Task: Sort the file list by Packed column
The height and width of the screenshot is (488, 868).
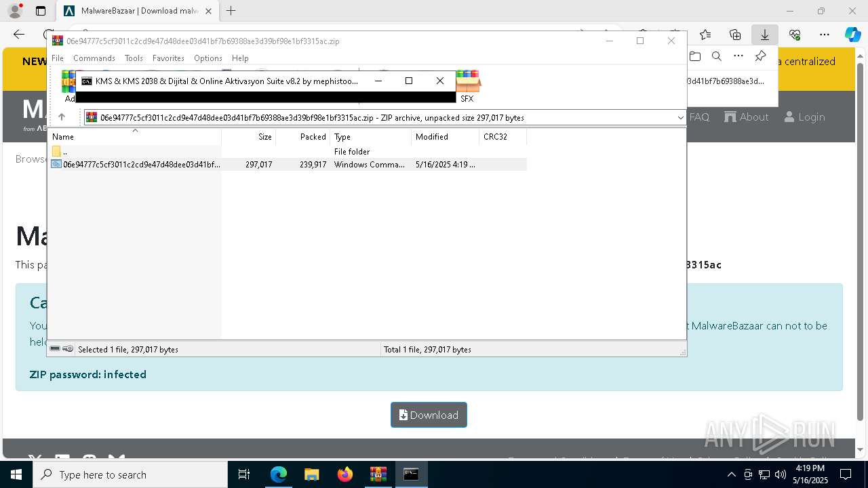Action: click(x=303, y=137)
